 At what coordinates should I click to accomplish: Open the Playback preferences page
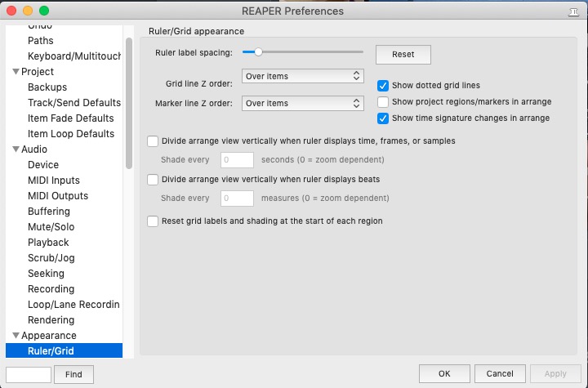pos(48,243)
